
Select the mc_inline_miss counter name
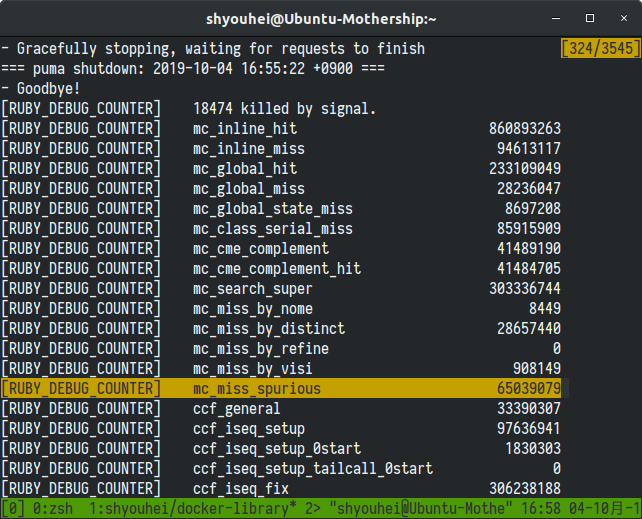pyautogui.click(x=249, y=149)
